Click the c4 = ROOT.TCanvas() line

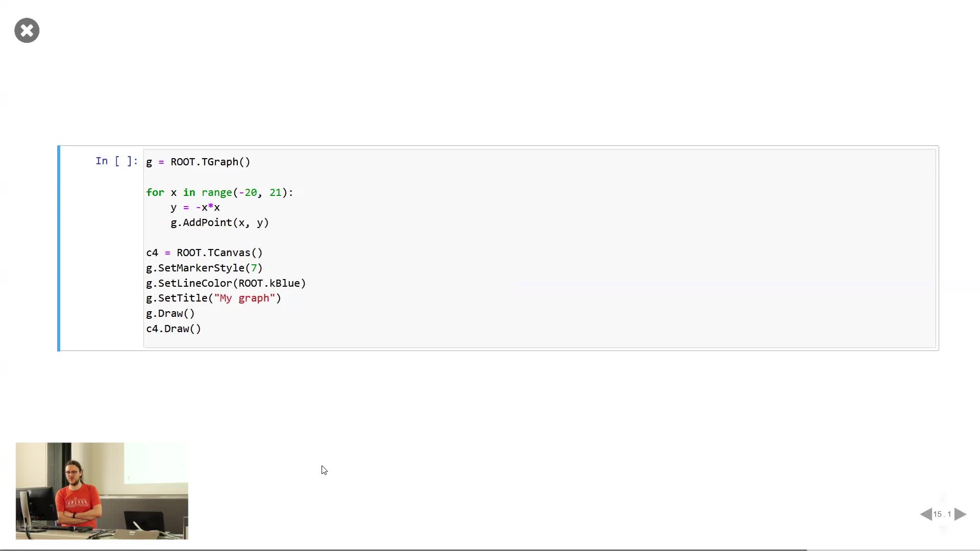tap(204, 253)
